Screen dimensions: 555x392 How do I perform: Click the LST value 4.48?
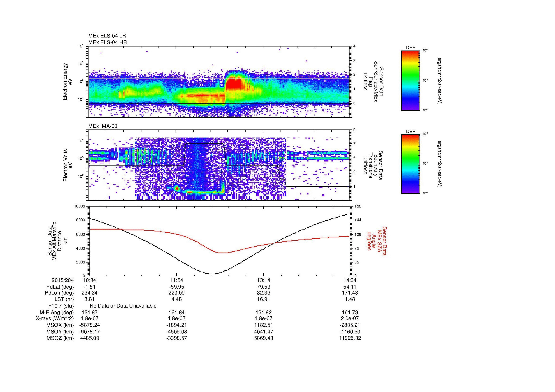pos(177,299)
